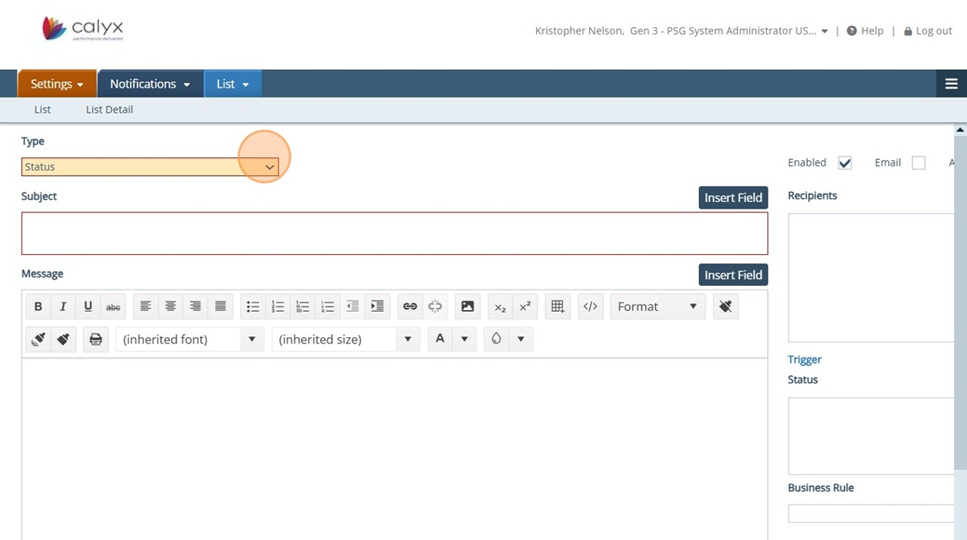Screen dimensions: 967x540
Task: Open the Settings menu
Action: pos(57,84)
